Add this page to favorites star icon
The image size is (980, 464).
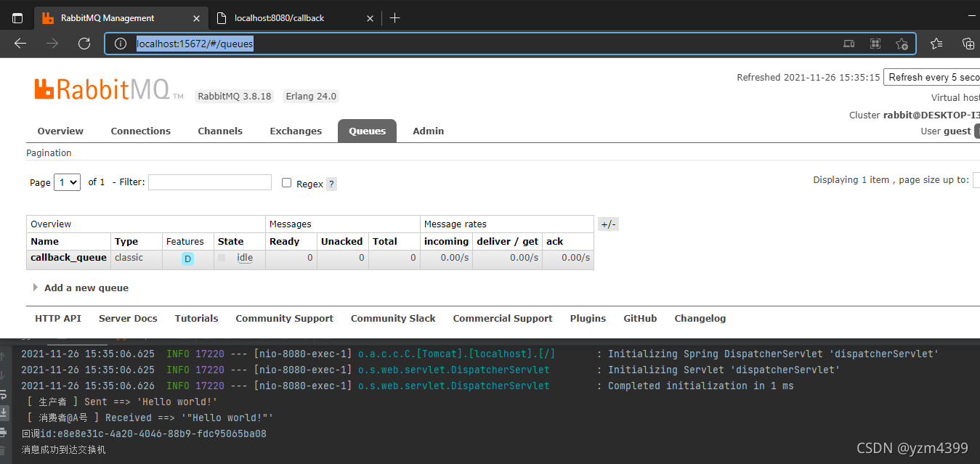coord(902,44)
